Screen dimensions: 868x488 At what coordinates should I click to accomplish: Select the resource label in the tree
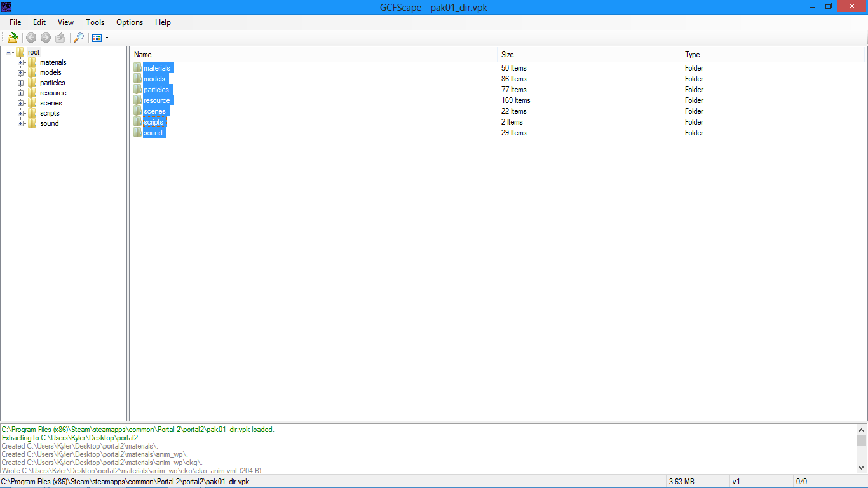[x=53, y=93]
